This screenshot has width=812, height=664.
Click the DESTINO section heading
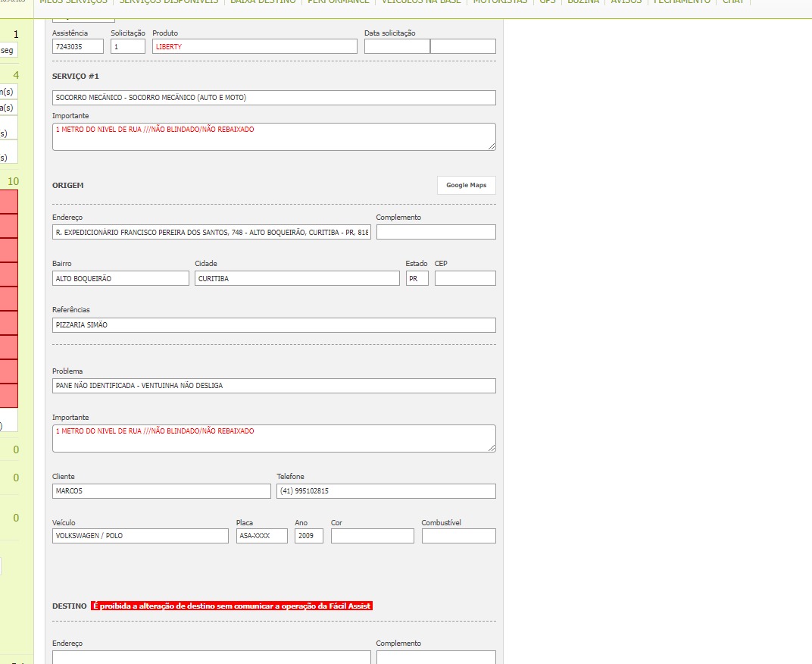pyautogui.click(x=70, y=606)
